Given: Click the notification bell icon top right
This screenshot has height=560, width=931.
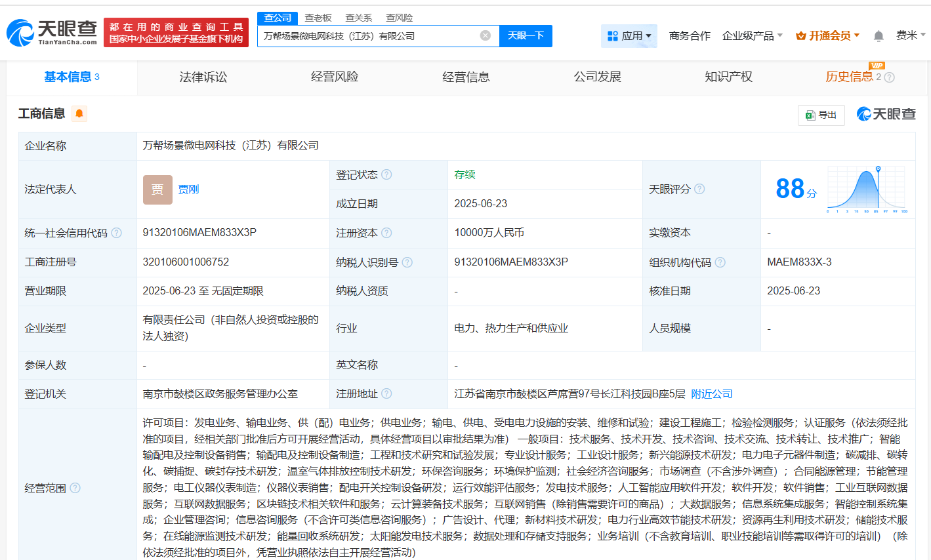Looking at the screenshot, I should pyautogui.click(x=878, y=35).
